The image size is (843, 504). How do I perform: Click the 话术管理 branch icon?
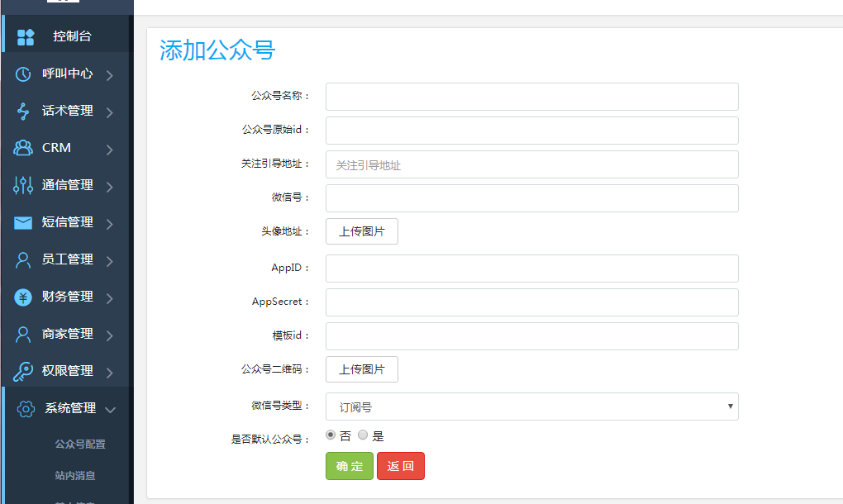click(24, 111)
